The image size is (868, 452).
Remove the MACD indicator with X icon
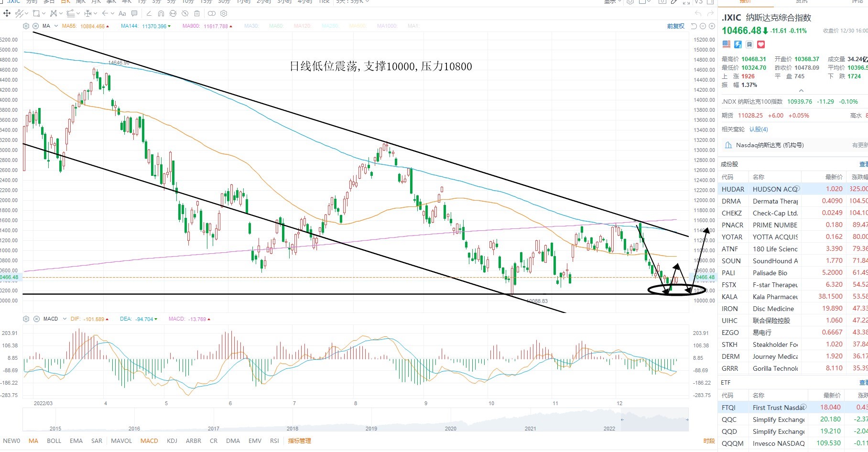36,319
